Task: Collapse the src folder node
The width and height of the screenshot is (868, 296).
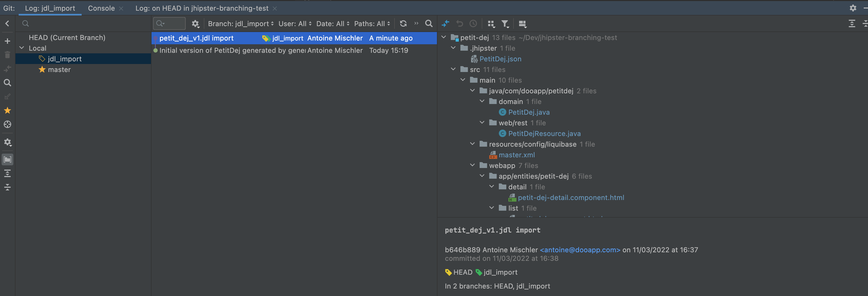Action: coord(453,69)
